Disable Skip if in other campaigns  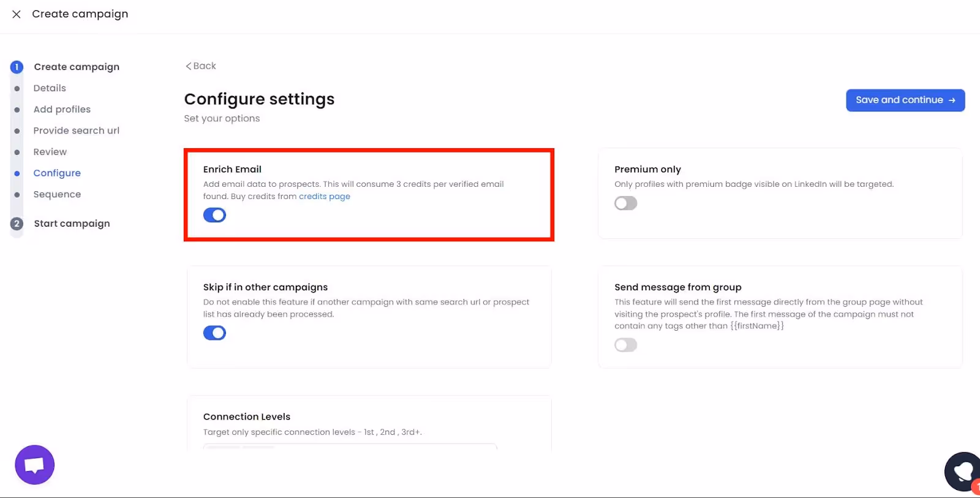click(x=214, y=333)
